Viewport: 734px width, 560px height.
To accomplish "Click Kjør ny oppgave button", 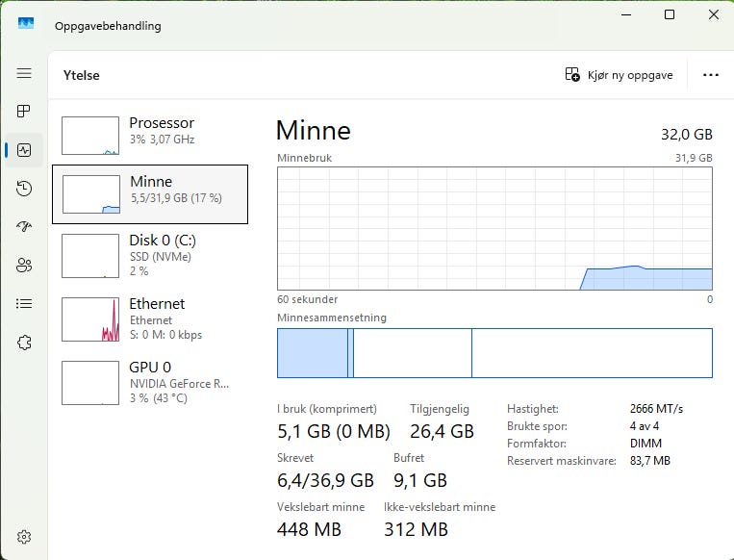I will [619, 75].
